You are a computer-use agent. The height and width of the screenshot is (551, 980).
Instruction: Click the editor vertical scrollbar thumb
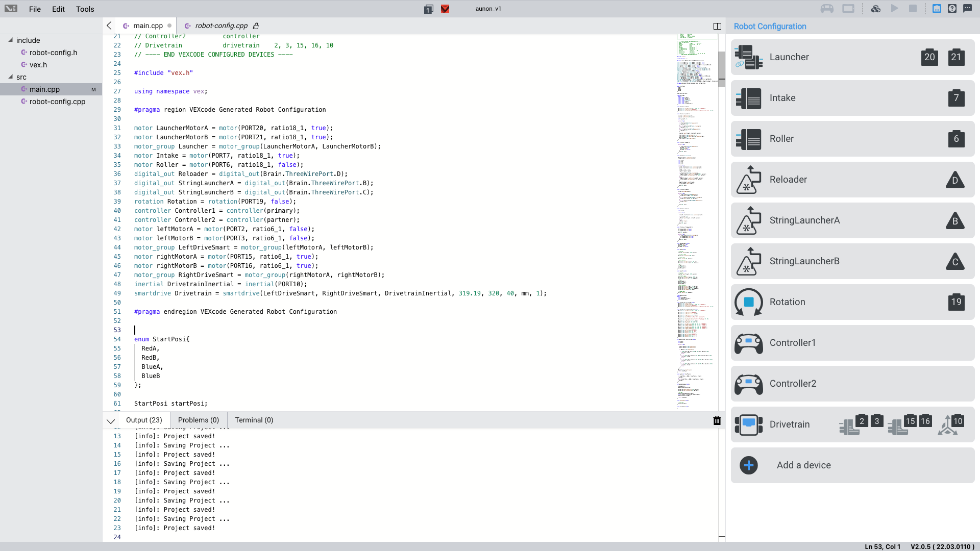pos(722,69)
